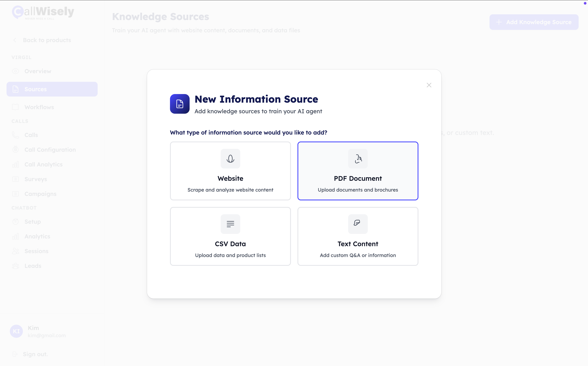Select the Website source option

[230, 171]
